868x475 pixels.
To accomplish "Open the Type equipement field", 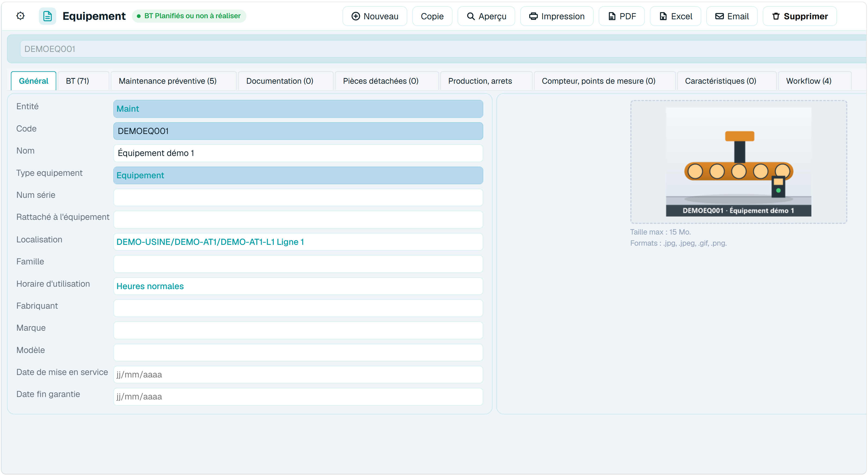I will [298, 175].
